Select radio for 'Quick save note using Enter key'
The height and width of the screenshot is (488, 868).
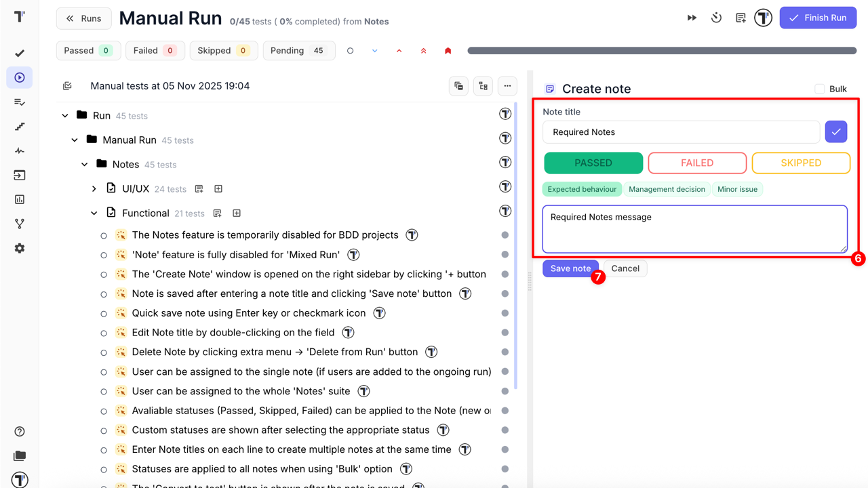click(104, 314)
